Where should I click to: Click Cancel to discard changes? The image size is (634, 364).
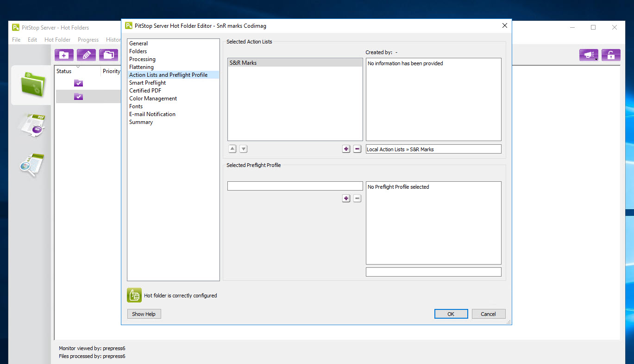coord(489,314)
